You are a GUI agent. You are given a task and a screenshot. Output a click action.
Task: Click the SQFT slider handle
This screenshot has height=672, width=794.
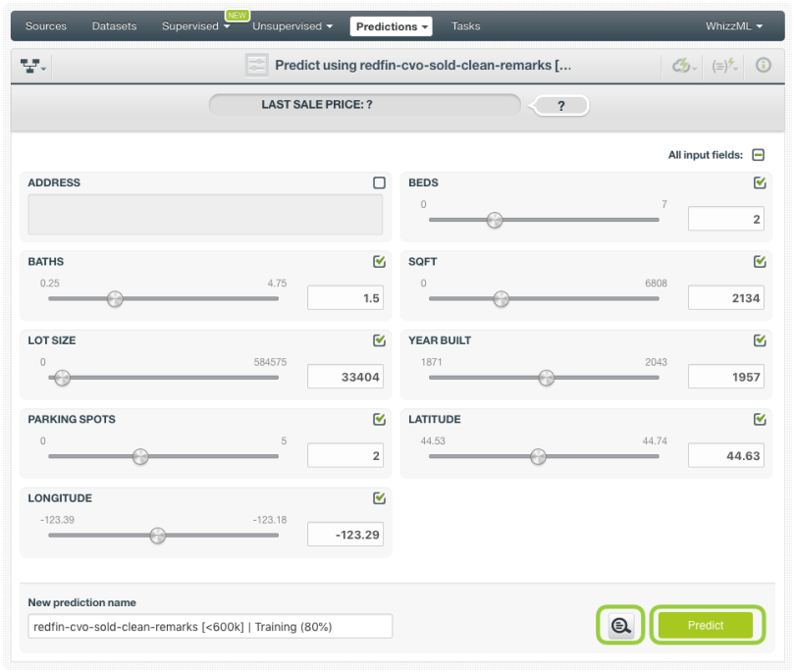(x=501, y=299)
